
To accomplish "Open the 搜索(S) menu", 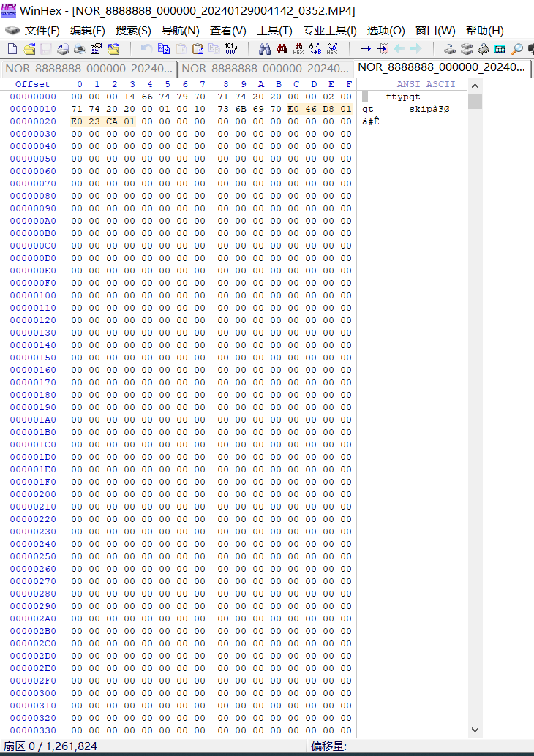I will [x=133, y=31].
